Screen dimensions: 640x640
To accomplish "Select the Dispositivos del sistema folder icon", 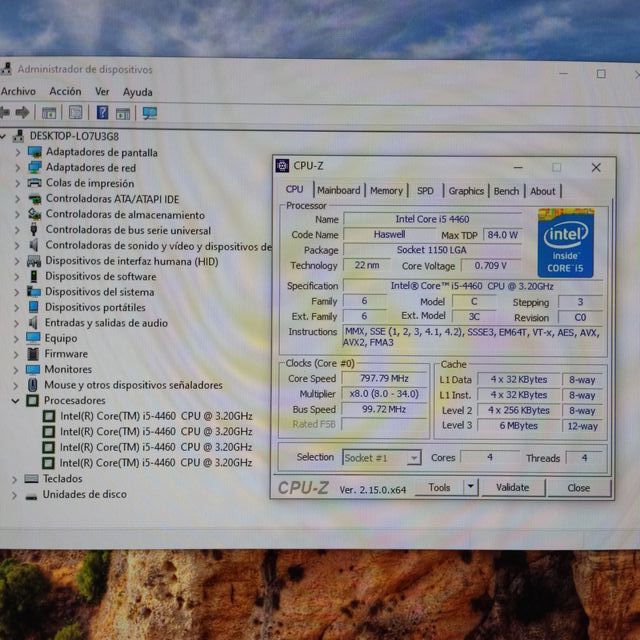I will pyautogui.click(x=34, y=291).
